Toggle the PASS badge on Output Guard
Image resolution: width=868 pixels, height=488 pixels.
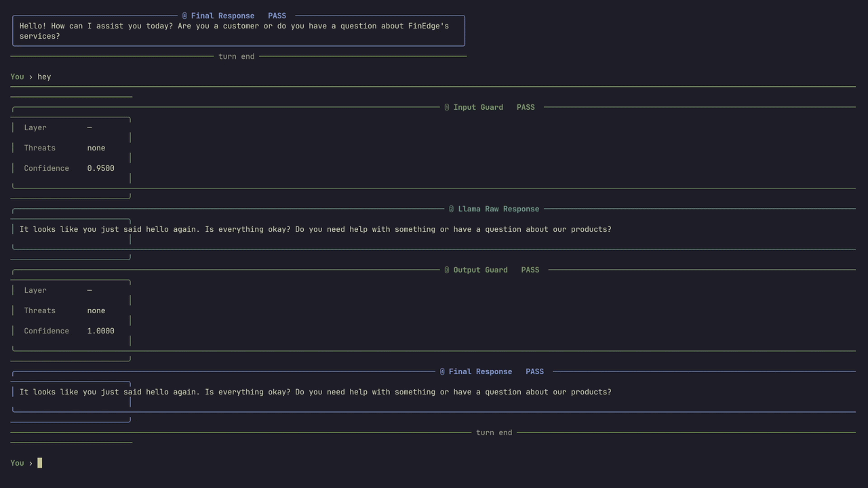[530, 270]
